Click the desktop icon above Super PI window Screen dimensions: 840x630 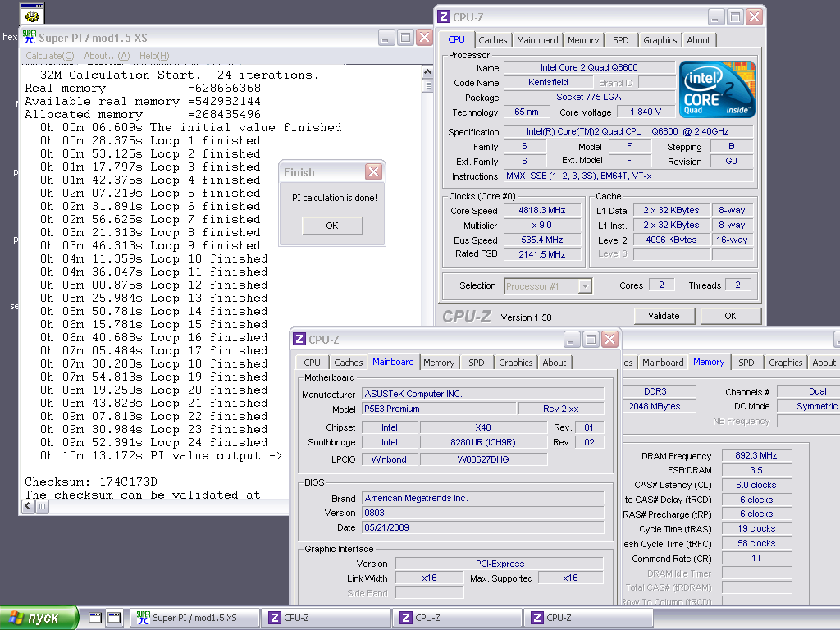pyautogui.click(x=32, y=13)
